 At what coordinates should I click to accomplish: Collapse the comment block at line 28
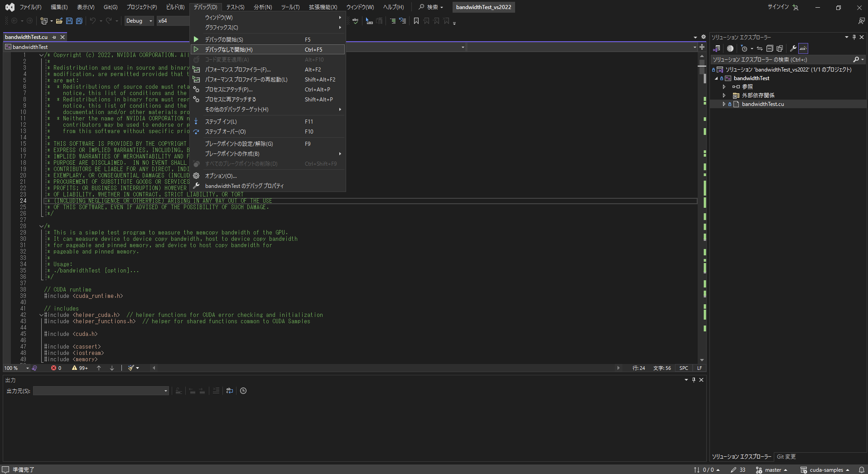pyautogui.click(x=41, y=226)
